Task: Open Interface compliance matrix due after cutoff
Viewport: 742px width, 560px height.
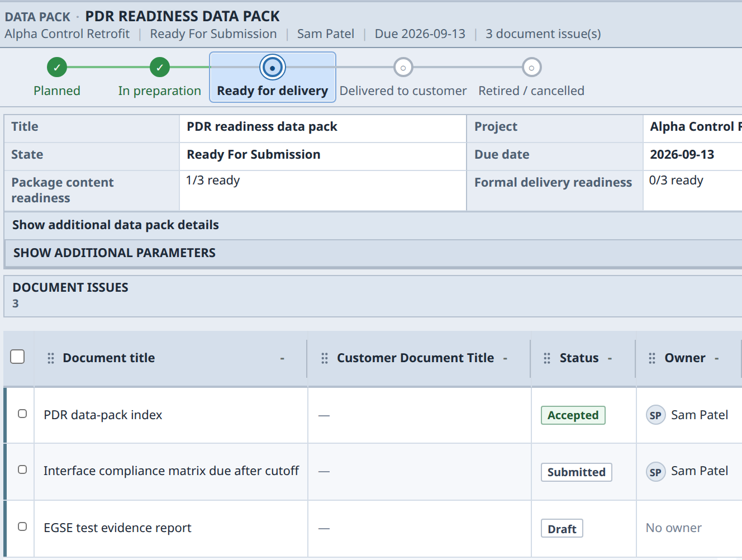Action: pos(172,471)
